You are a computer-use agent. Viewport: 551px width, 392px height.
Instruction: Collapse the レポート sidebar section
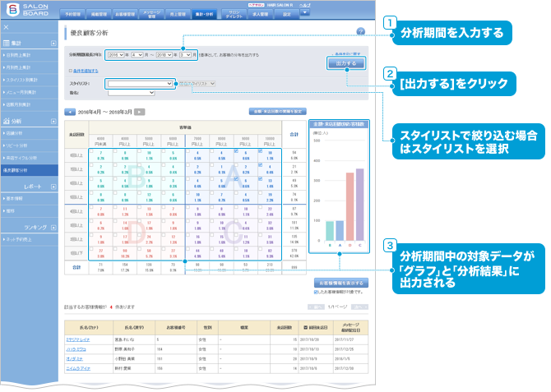pos(53,187)
